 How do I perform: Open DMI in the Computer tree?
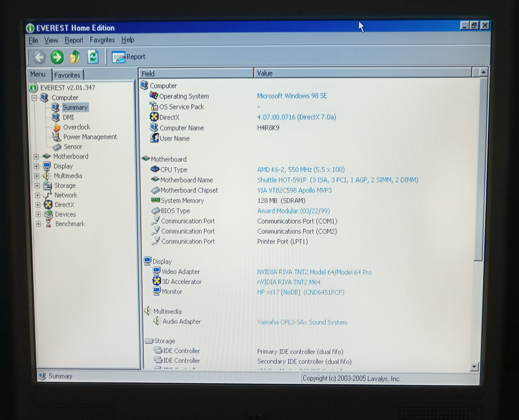(68, 117)
